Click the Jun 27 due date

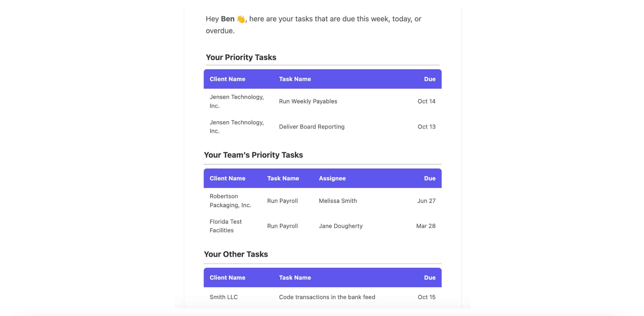click(x=426, y=201)
